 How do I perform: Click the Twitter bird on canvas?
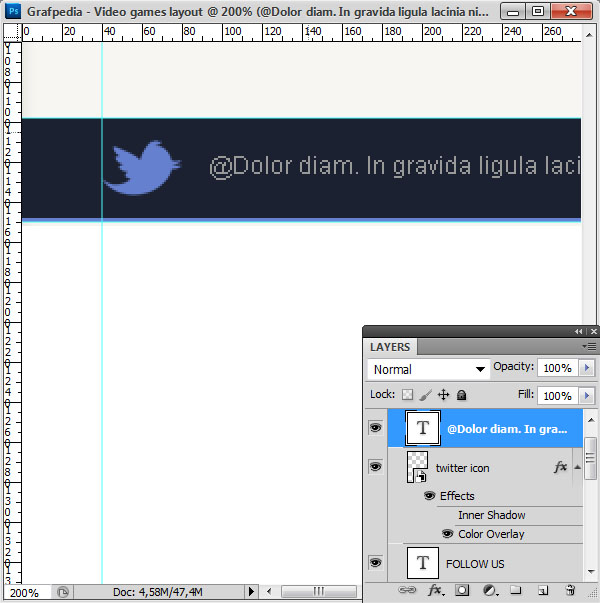(142, 168)
